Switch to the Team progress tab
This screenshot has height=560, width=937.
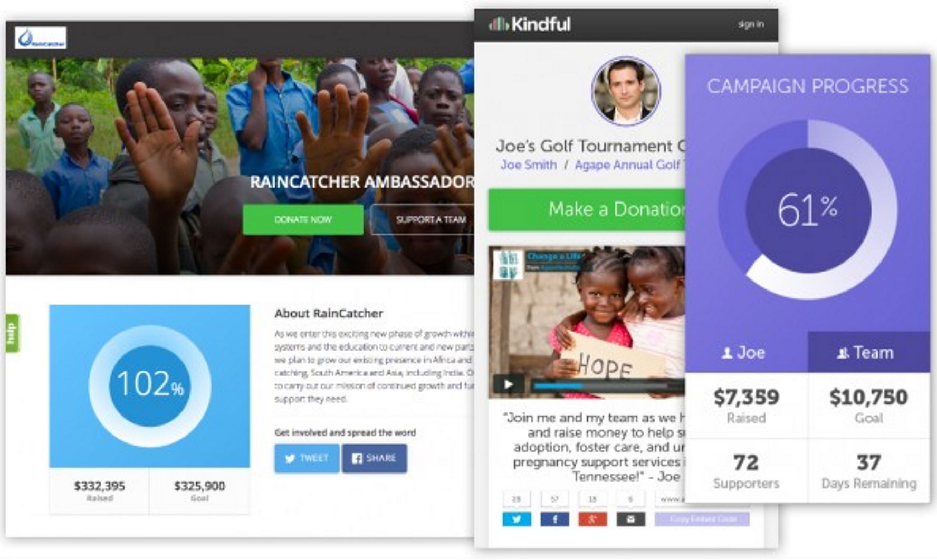click(x=868, y=352)
